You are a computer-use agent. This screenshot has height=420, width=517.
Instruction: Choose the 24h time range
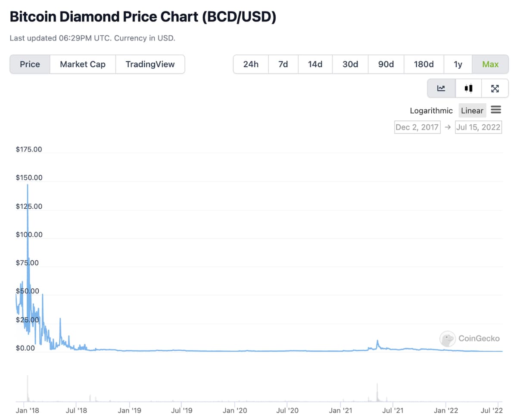click(251, 64)
